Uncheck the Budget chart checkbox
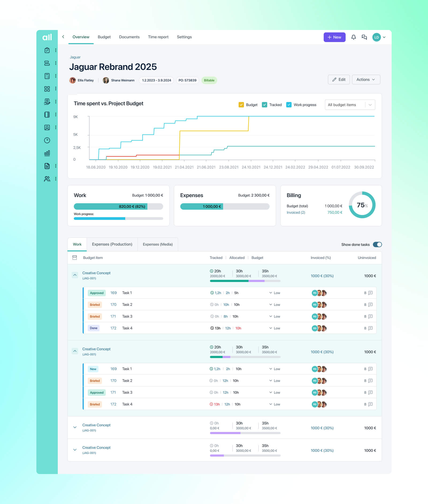The width and height of the screenshot is (428, 504). (241, 105)
